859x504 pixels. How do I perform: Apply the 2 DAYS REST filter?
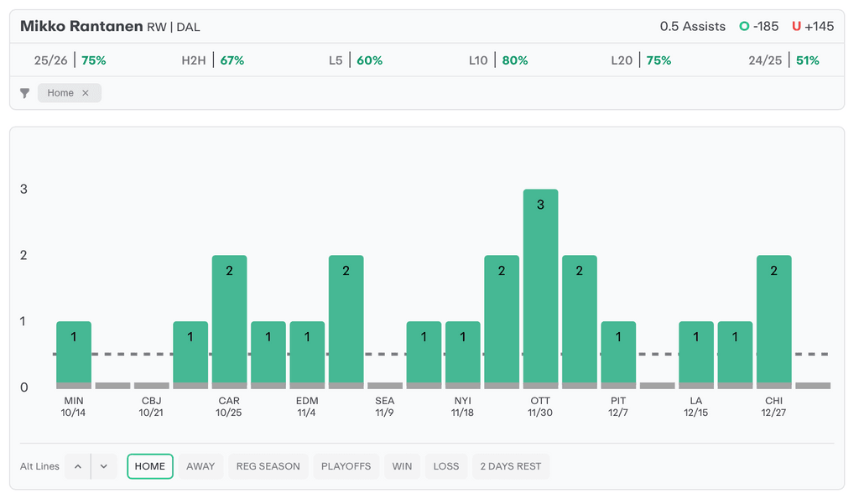click(x=510, y=466)
